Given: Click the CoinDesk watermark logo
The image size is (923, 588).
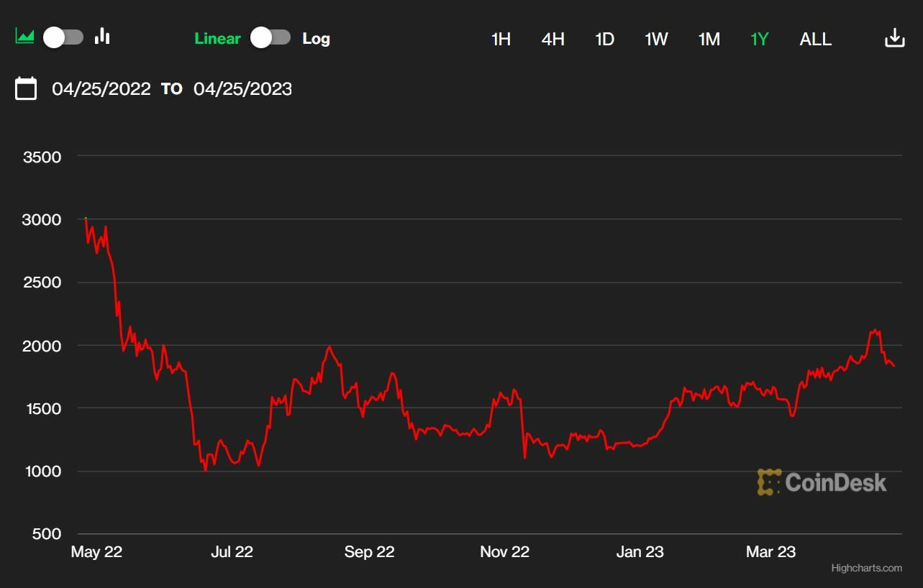Looking at the screenshot, I should click(x=822, y=482).
